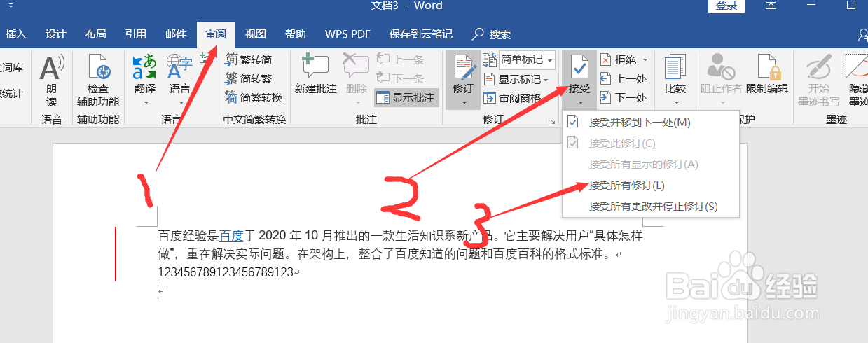Click the 接受 accept checkmark icon
This screenshot has width=868, height=343.
pyautogui.click(x=579, y=68)
